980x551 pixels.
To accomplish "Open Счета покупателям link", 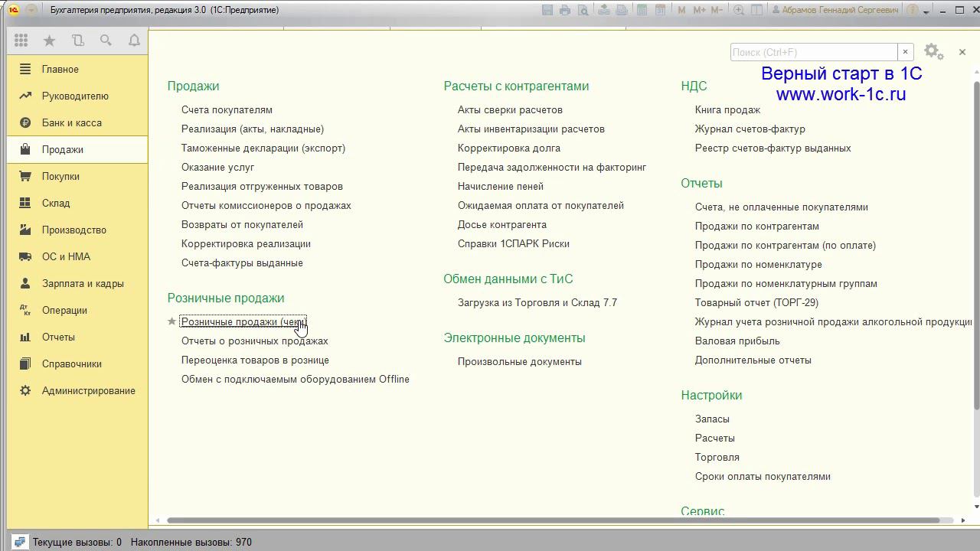I will tap(227, 109).
